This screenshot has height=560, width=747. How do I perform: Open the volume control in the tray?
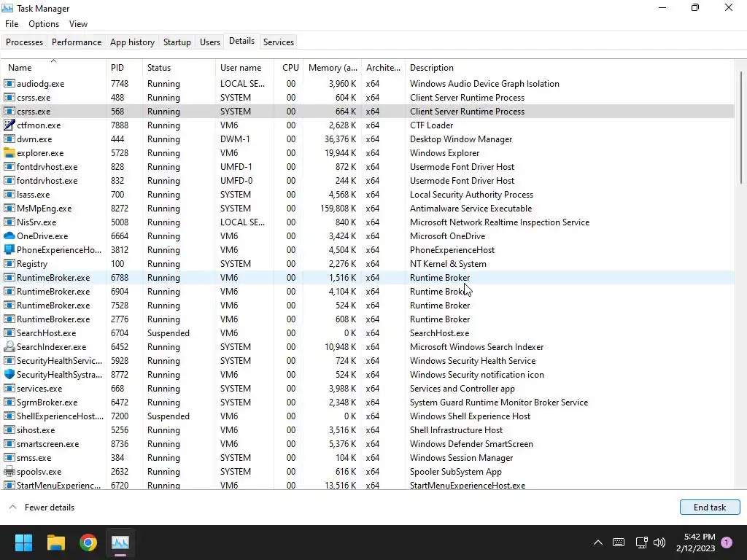(659, 542)
